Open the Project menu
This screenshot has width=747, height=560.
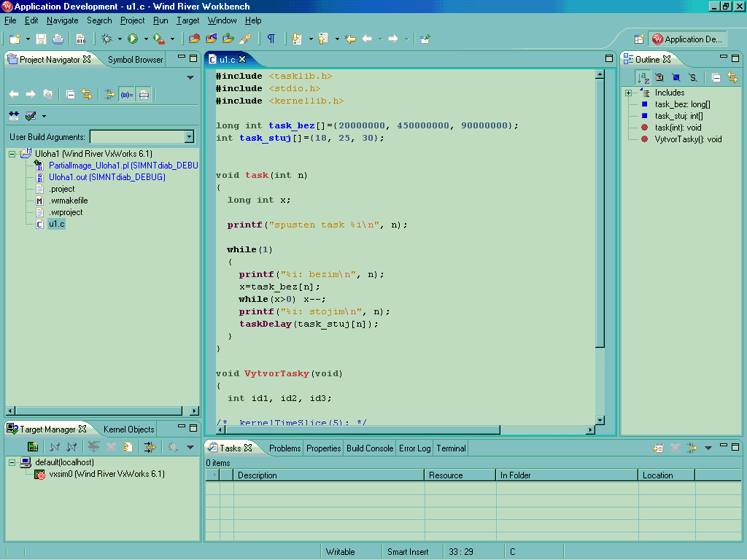click(x=132, y=20)
